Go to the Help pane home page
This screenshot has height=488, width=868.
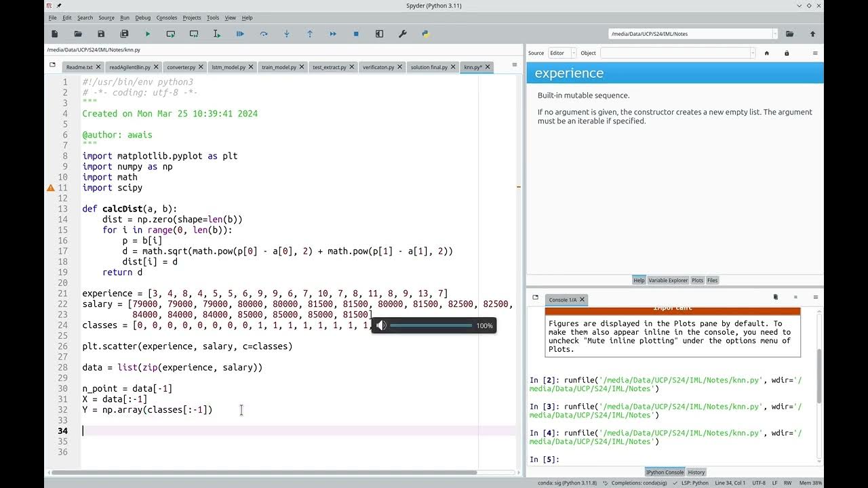coord(767,53)
